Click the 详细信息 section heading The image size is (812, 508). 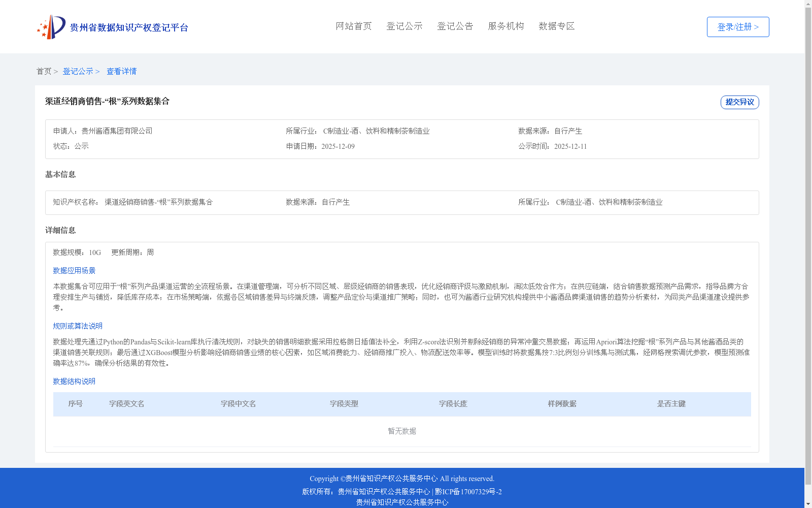60,231
